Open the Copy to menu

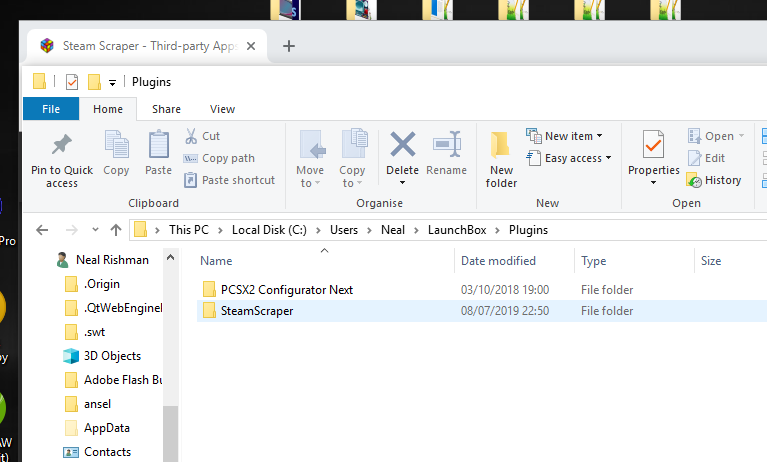pos(352,159)
